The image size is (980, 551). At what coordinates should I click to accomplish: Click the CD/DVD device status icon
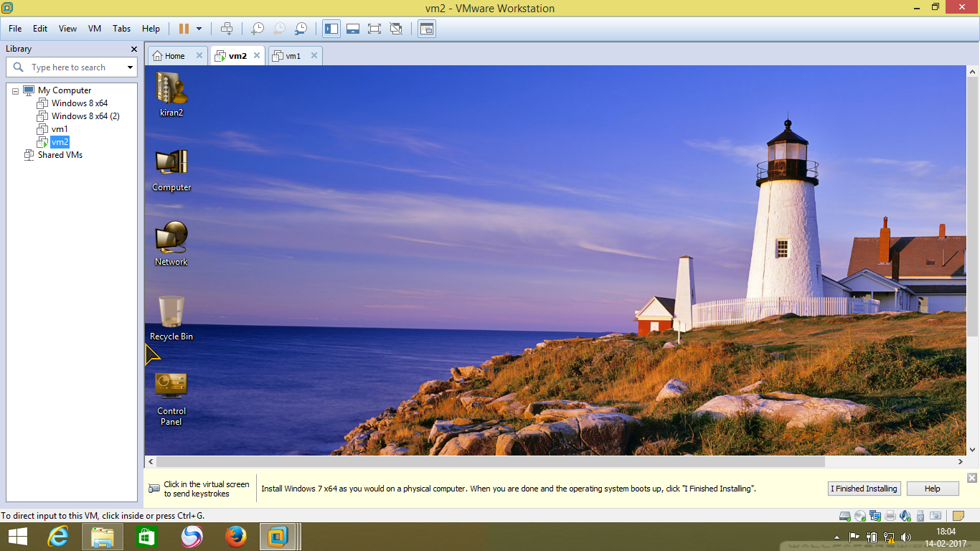point(860,516)
